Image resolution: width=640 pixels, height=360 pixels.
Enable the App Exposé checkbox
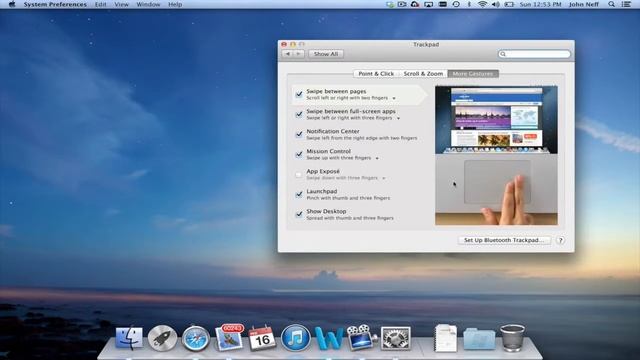point(299,174)
